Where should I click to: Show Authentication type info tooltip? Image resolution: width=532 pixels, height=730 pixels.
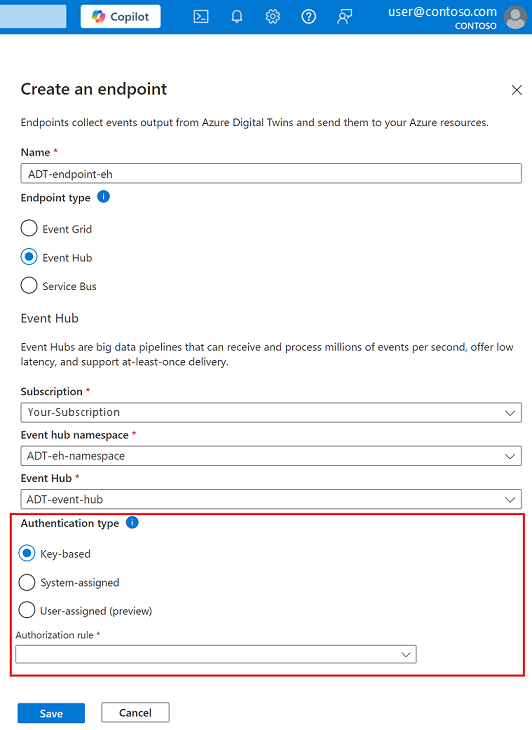[132, 522]
